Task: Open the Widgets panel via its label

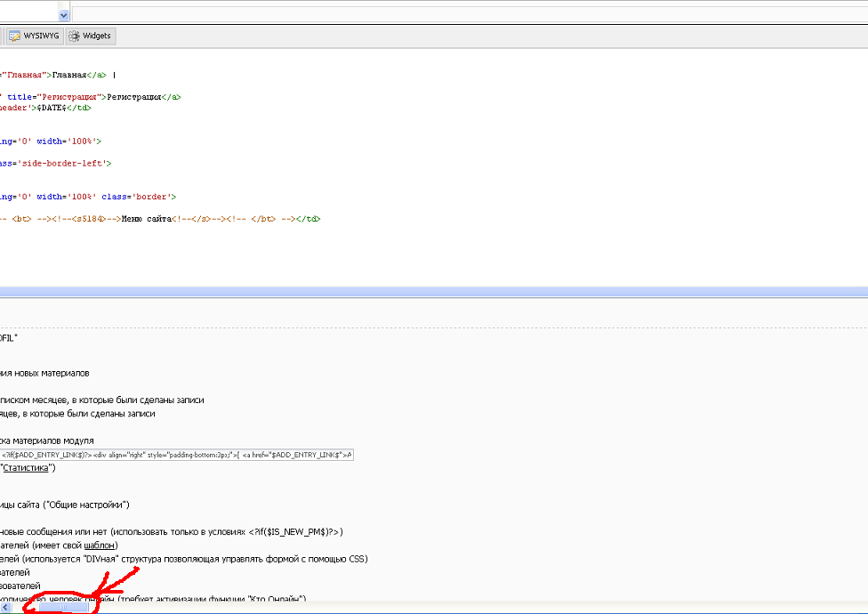Action: 96,36
